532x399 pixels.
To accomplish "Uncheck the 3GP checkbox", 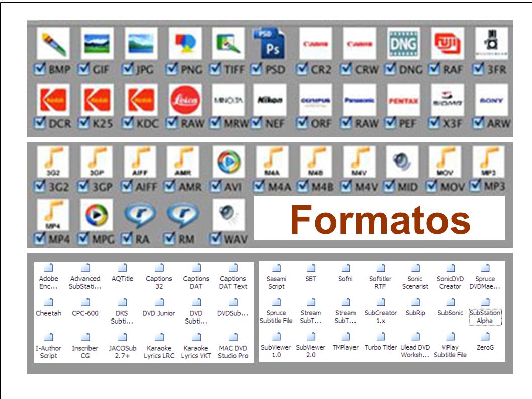I will pos(83,186).
